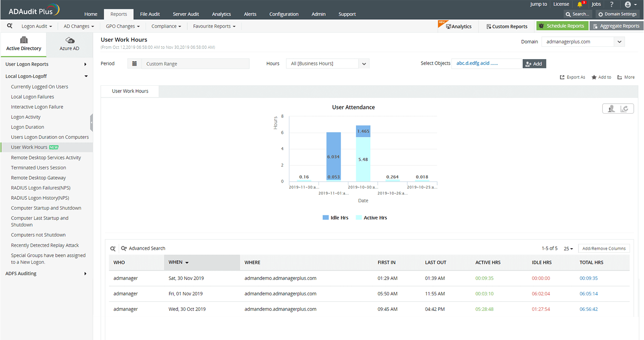The height and width of the screenshot is (340, 644).
Task: Open the Domain dropdown for admanagerplus.com
Action: coord(619,41)
